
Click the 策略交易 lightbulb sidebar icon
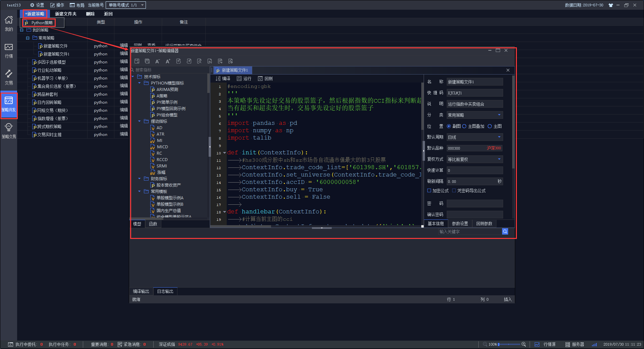pyautogui.click(x=9, y=131)
